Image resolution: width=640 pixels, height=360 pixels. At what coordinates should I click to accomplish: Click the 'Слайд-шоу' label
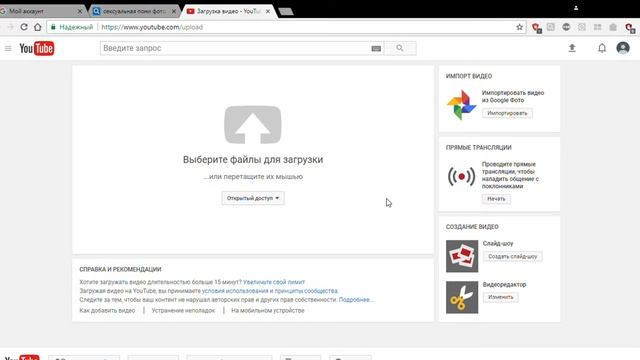click(498, 243)
